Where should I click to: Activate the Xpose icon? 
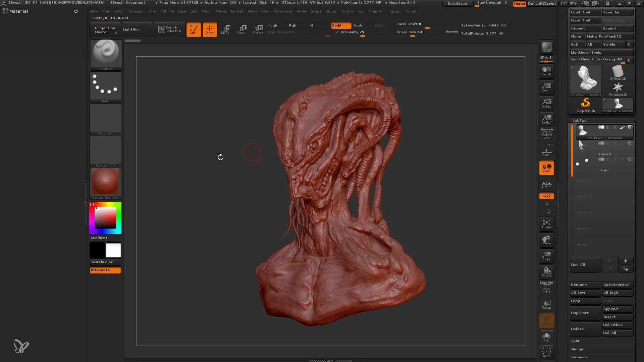(546, 352)
